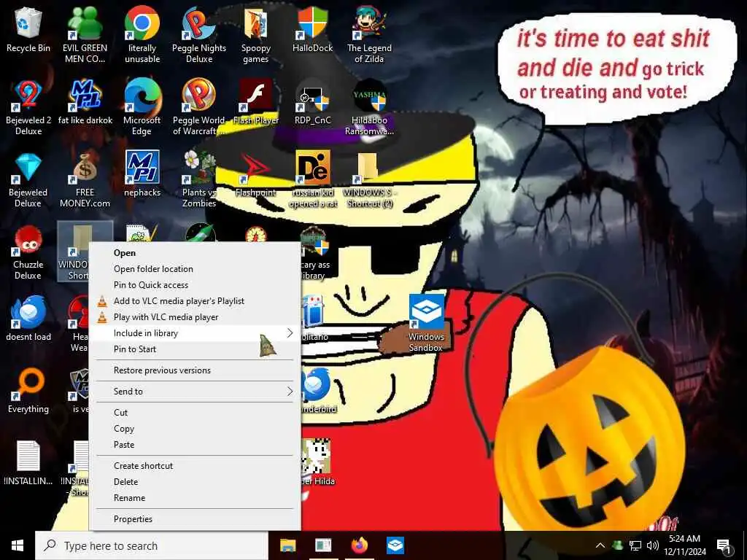Expand Send to submenu arrow
747x560 pixels.
[290, 392]
